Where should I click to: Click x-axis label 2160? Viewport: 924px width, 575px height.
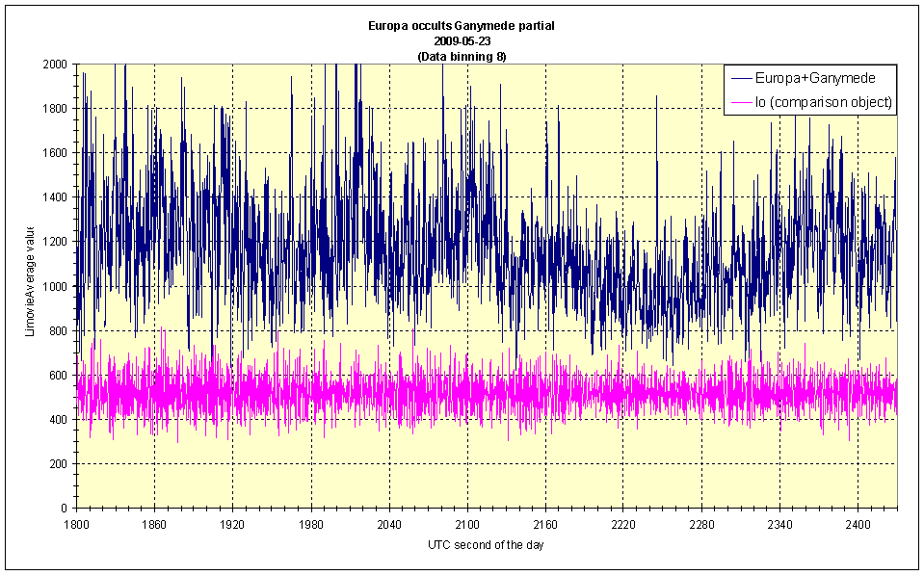[545, 525]
